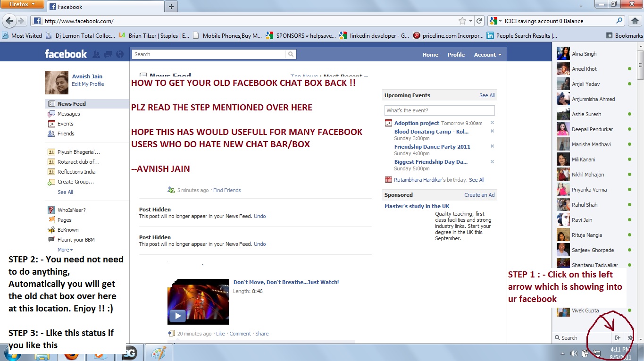
Task: Open the Firefox menu button
Action: click(22, 4)
